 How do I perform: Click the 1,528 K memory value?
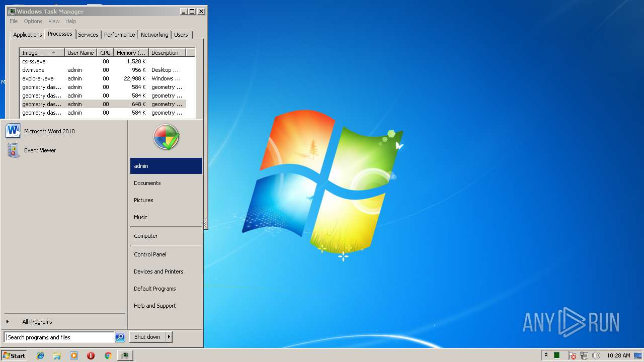(136, 61)
